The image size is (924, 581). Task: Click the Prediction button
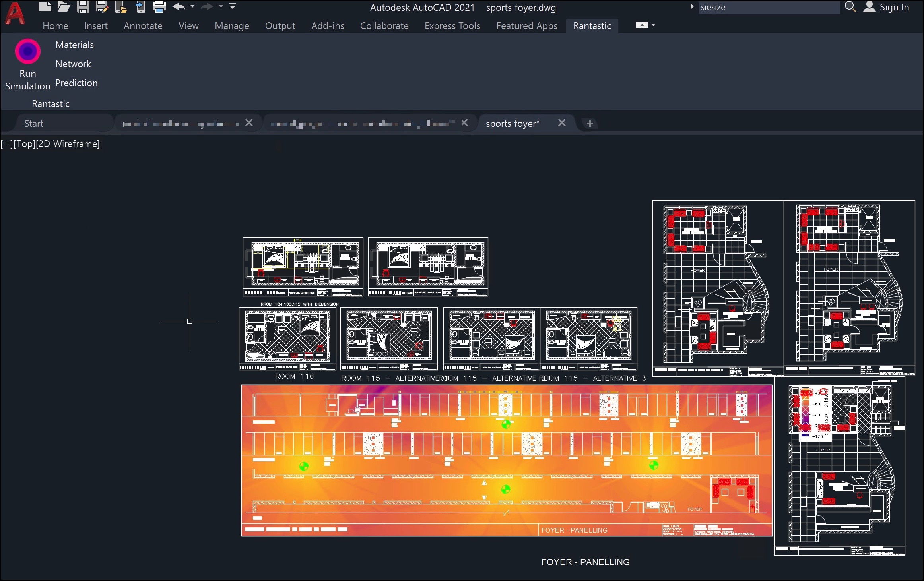76,83
